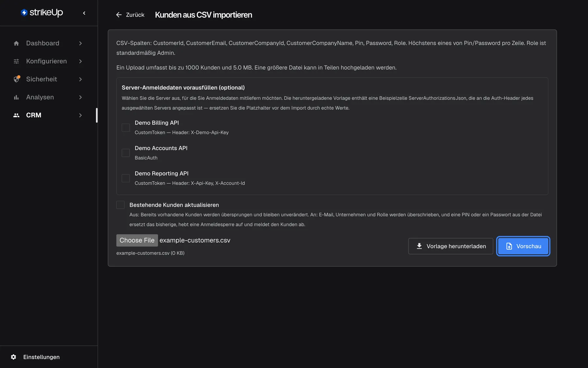Click the Server-Anmeldedaten vorausfüllen (optional) heading

(183, 87)
